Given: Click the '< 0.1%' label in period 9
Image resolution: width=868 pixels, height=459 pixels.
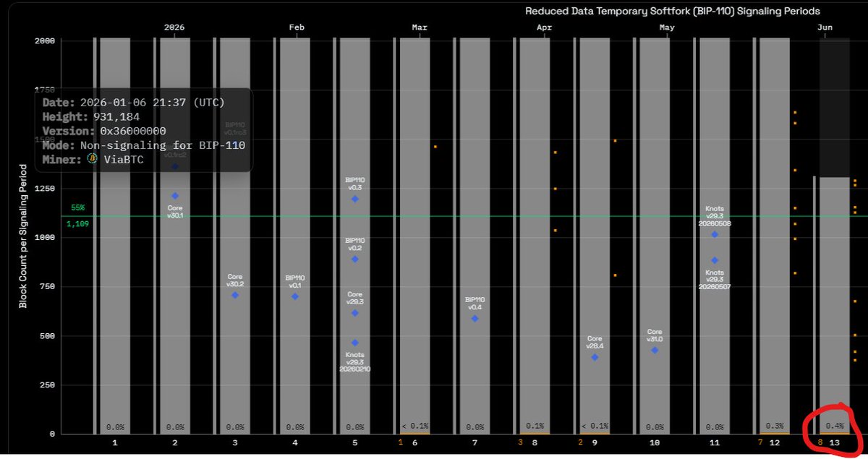Looking at the screenshot, I should pyautogui.click(x=595, y=426).
